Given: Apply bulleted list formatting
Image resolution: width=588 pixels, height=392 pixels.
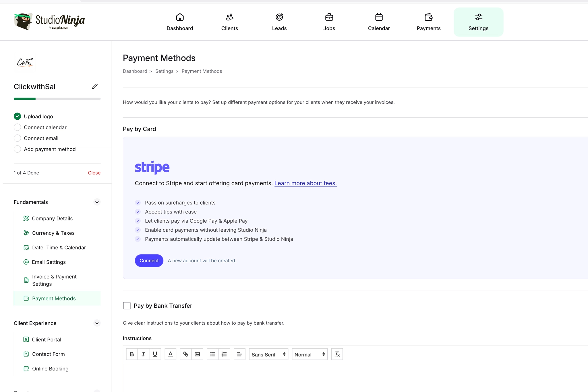Looking at the screenshot, I should point(212,354).
